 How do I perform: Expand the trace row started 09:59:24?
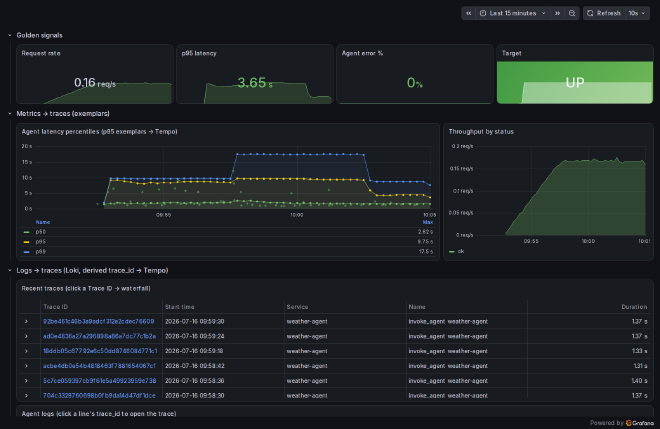tap(26, 336)
